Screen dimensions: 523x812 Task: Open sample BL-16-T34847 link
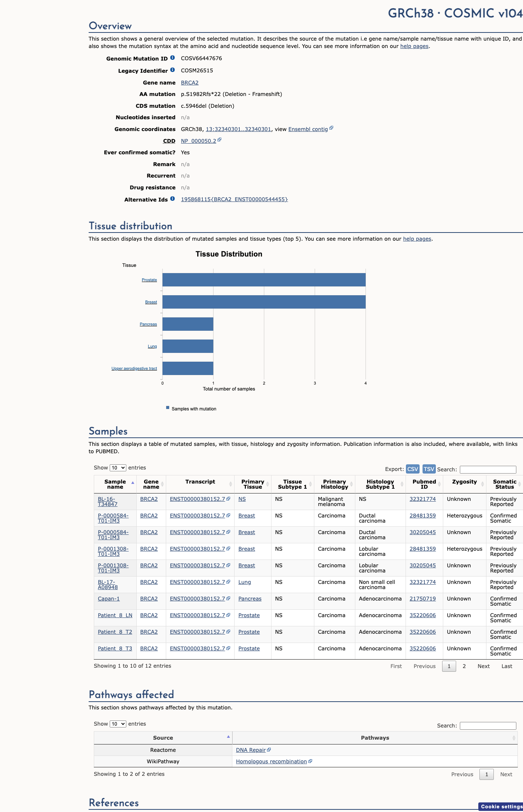107,502
